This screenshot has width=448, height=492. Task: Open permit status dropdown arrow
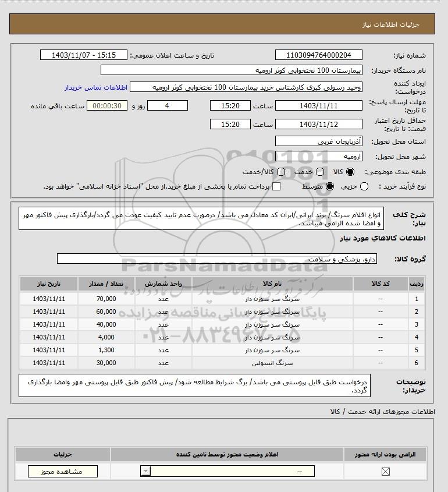[146, 471]
